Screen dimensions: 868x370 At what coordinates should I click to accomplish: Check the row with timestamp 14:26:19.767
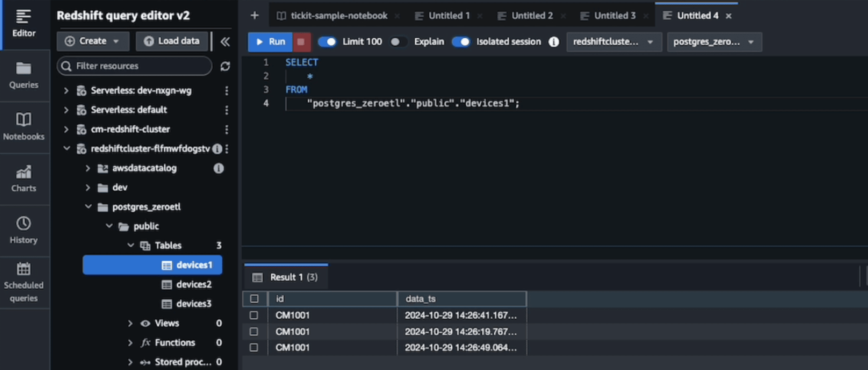(254, 332)
